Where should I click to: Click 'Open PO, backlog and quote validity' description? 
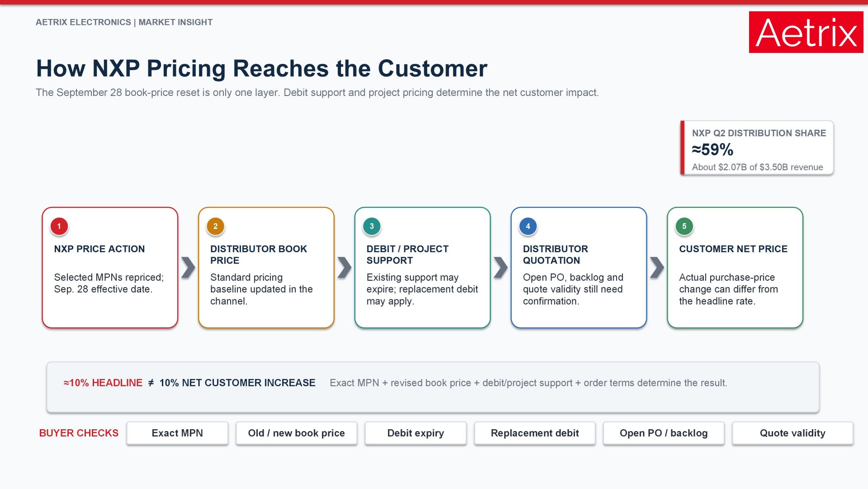click(573, 289)
